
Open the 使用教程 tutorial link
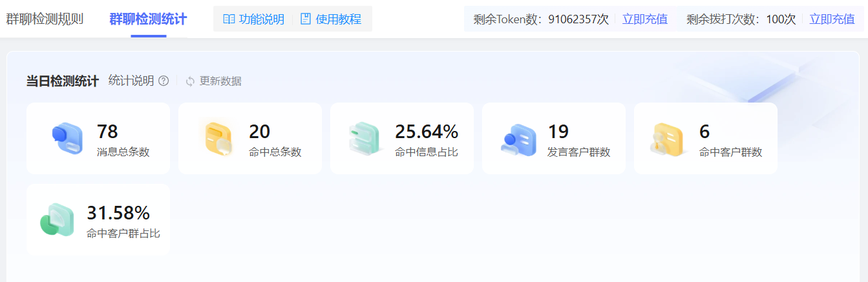click(x=338, y=19)
